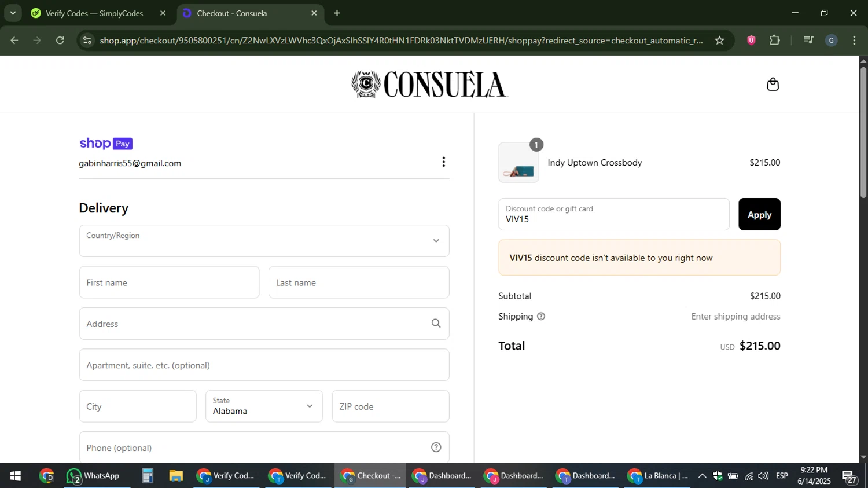
Task: Click the 'Enter shipping address' text
Action: (735, 317)
